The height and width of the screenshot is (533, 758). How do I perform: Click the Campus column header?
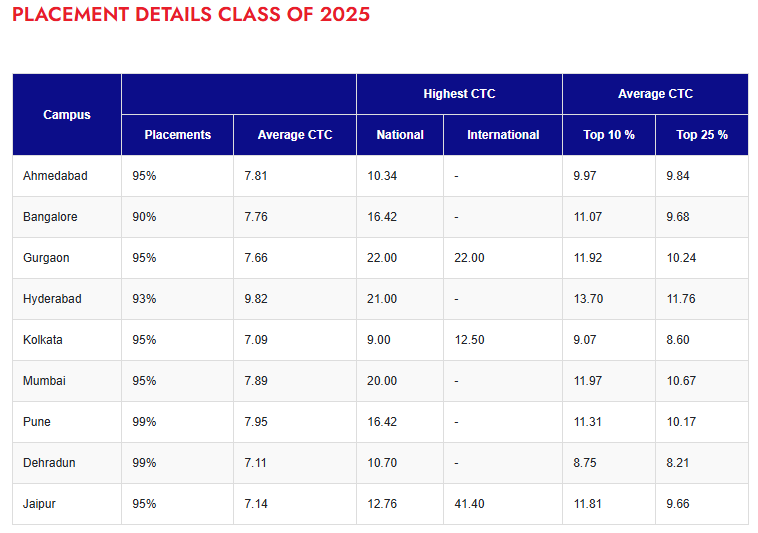click(67, 115)
